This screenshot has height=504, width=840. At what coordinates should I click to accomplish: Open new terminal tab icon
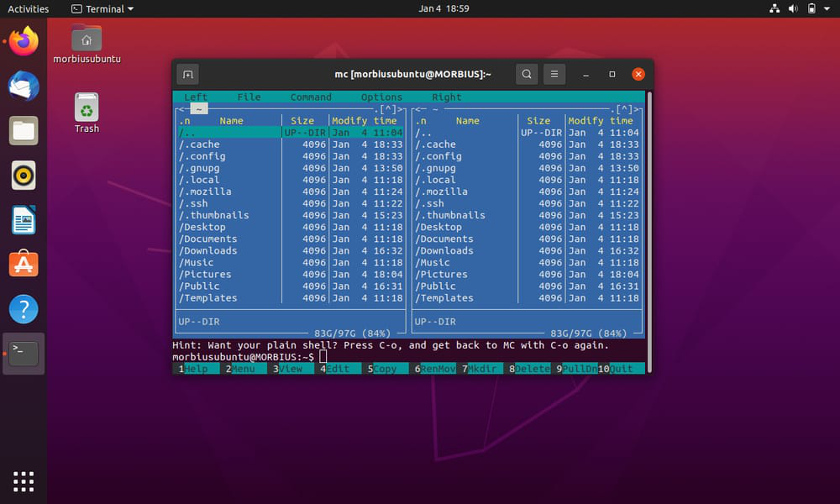[188, 74]
